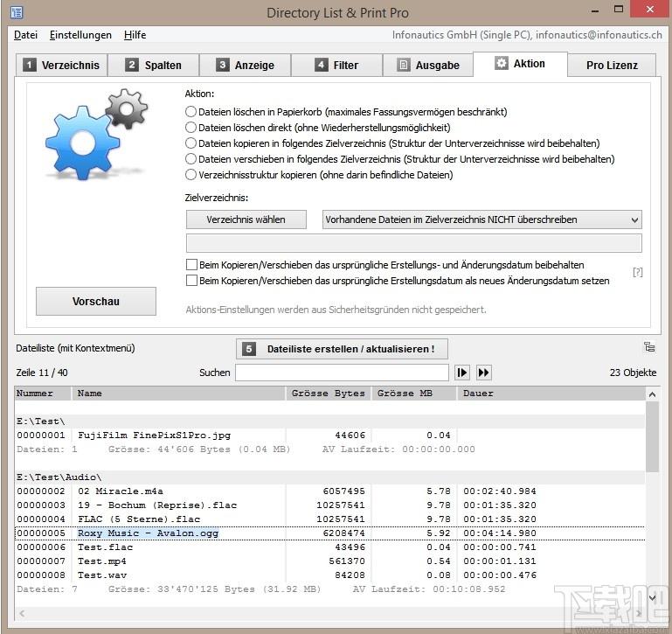Viewport: 672px width, 634px height.
Task: Open the Hilfe menu
Action: click(x=135, y=35)
